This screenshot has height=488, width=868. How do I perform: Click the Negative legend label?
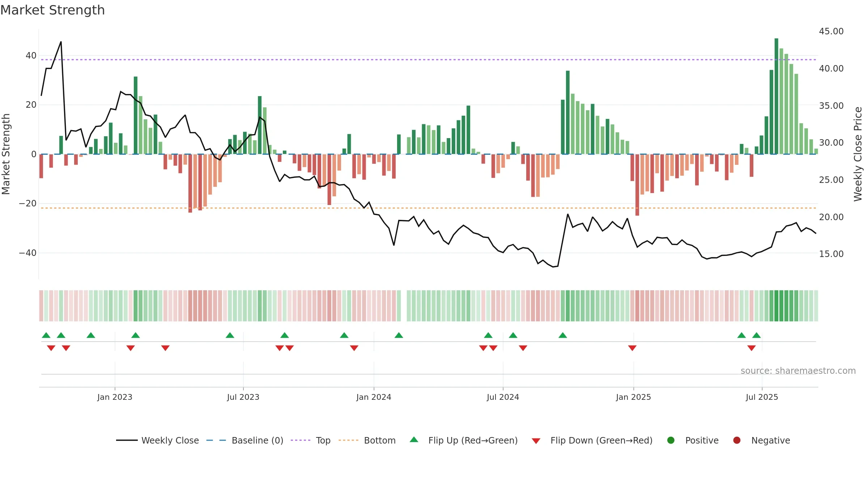771,440
